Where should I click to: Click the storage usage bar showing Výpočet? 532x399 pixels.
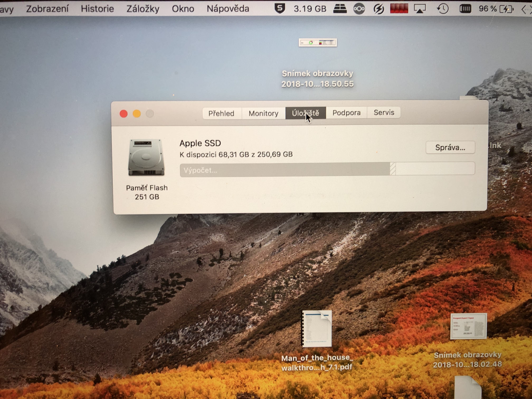(327, 169)
